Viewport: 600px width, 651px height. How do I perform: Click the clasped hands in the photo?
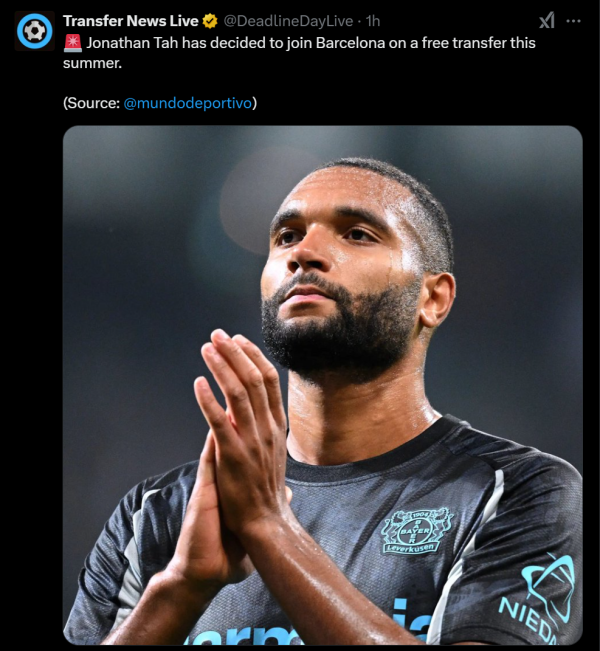click(x=238, y=432)
